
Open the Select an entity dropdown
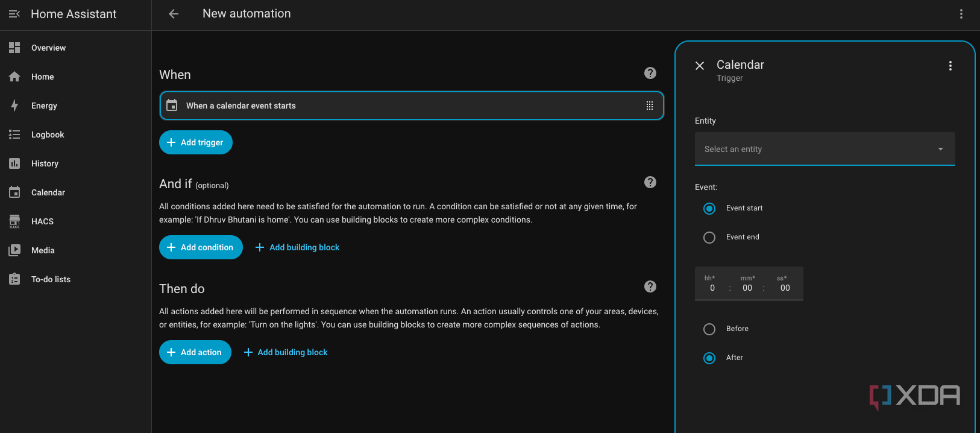point(824,149)
